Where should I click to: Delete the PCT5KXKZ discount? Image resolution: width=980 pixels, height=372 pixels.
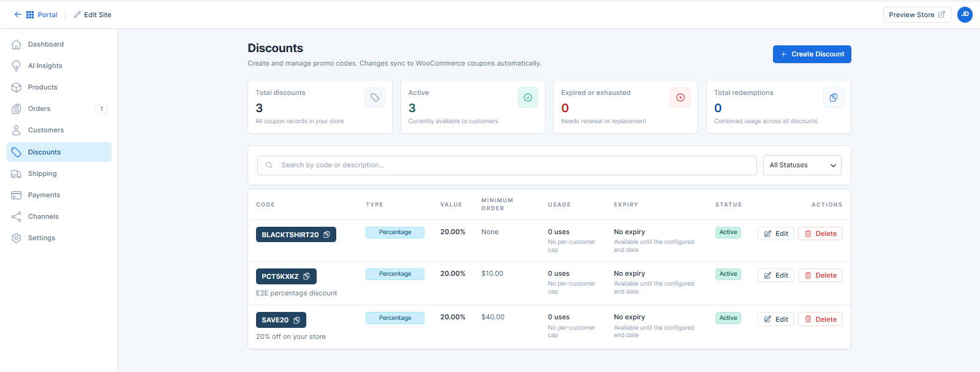(820, 275)
